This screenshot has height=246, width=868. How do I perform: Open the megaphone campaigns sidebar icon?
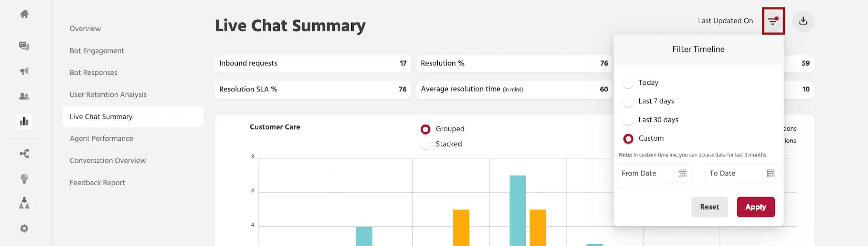click(24, 71)
